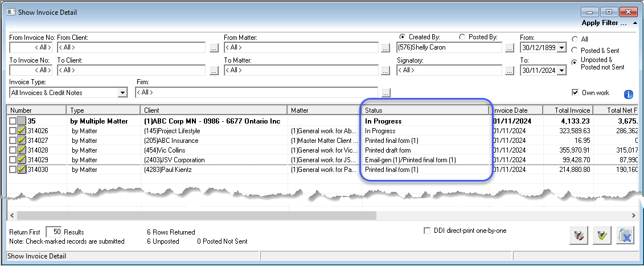
Task: Click the grey status icon of invoice 35
Action: tap(22, 121)
